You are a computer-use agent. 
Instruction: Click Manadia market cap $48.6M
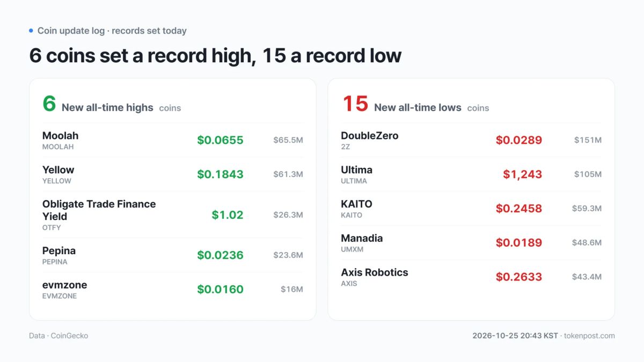point(587,243)
